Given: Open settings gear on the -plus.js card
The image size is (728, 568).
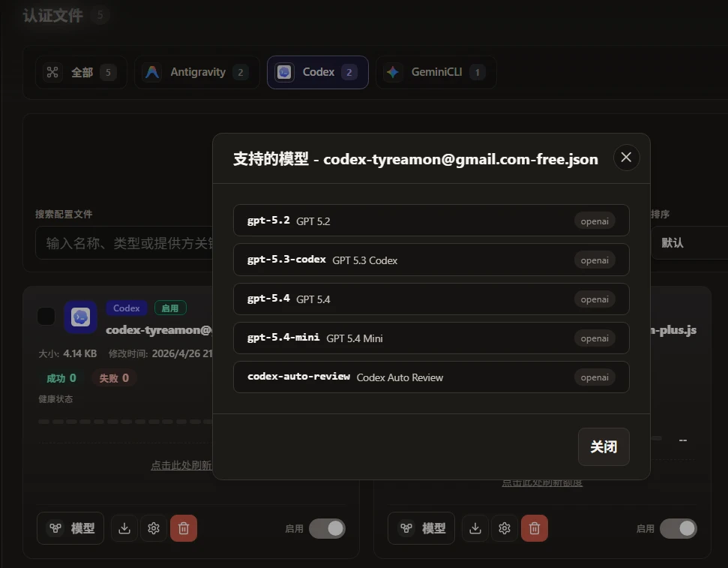Looking at the screenshot, I should coord(505,528).
